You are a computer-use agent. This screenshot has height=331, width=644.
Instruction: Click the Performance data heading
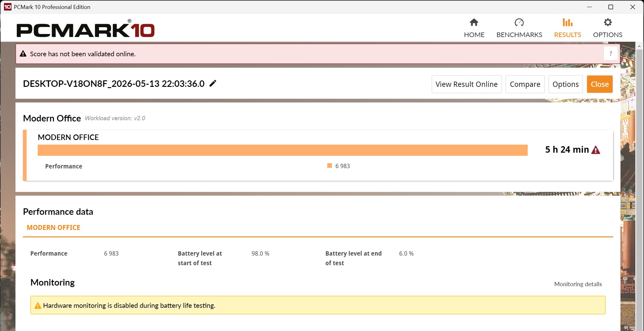58,212
